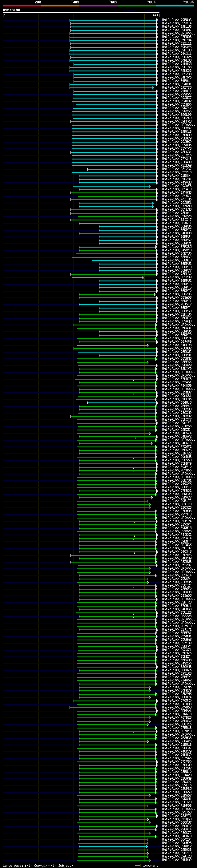Open the UniRef100_C5XH60 entry

click(x=177, y=104)
